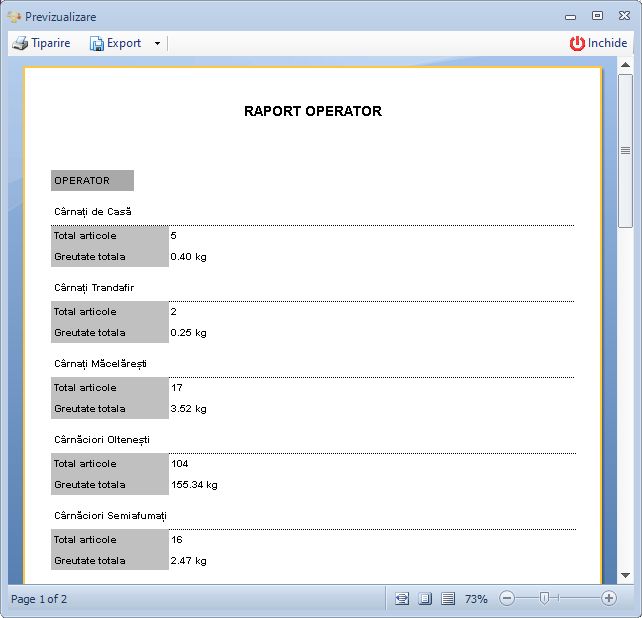The width and height of the screenshot is (642, 618).
Task: Click the Cârnați de Casă heading
Action: coord(93,212)
